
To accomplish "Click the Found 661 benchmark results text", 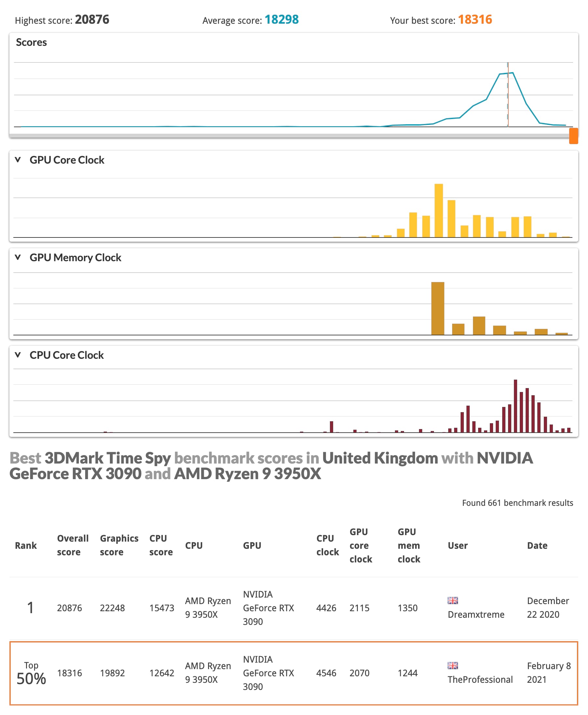I will (x=517, y=503).
